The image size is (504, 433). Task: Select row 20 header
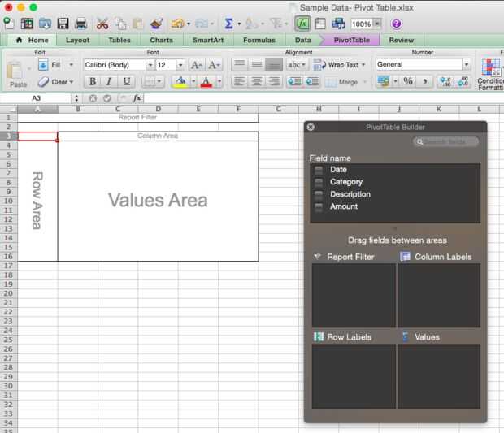9,293
